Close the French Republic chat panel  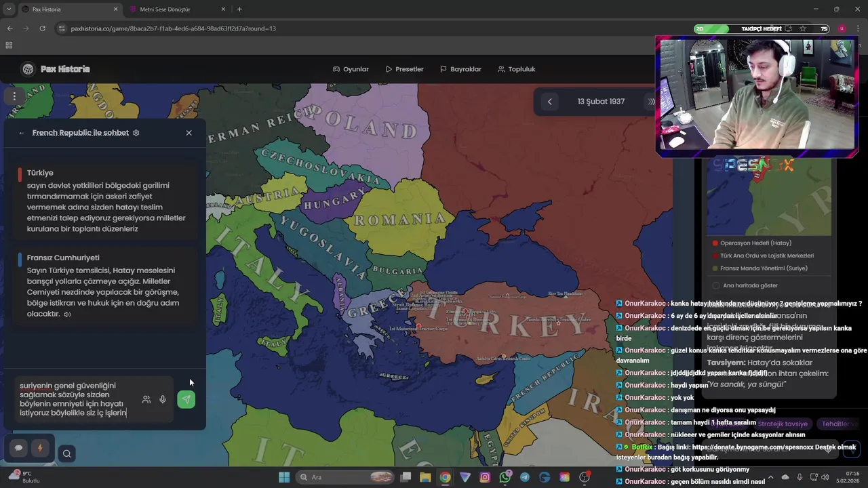[x=189, y=133]
